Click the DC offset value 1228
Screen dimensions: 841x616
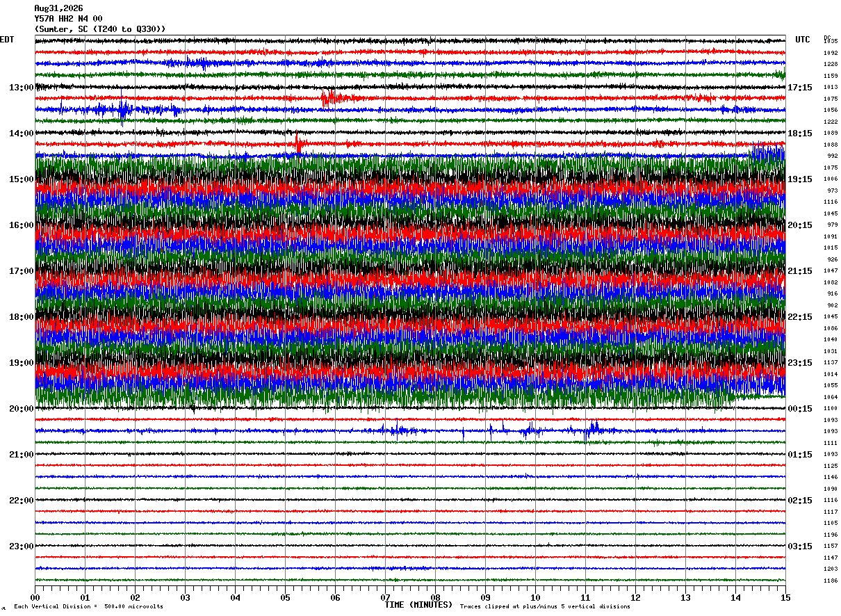coord(831,65)
